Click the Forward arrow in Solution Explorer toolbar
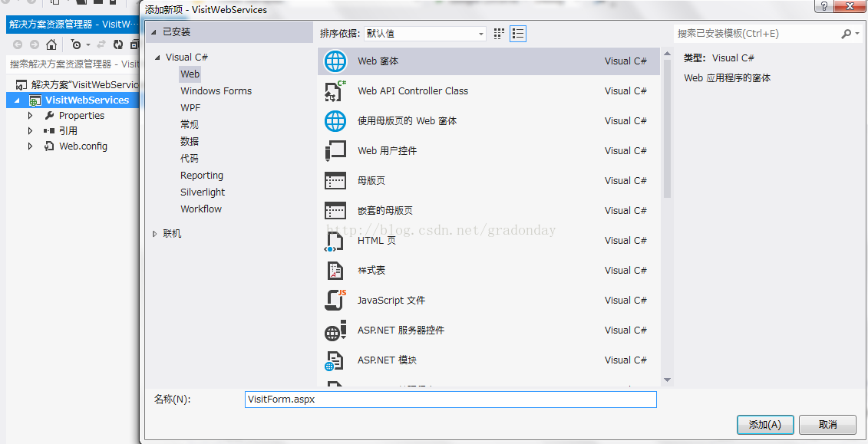 tap(35, 44)
